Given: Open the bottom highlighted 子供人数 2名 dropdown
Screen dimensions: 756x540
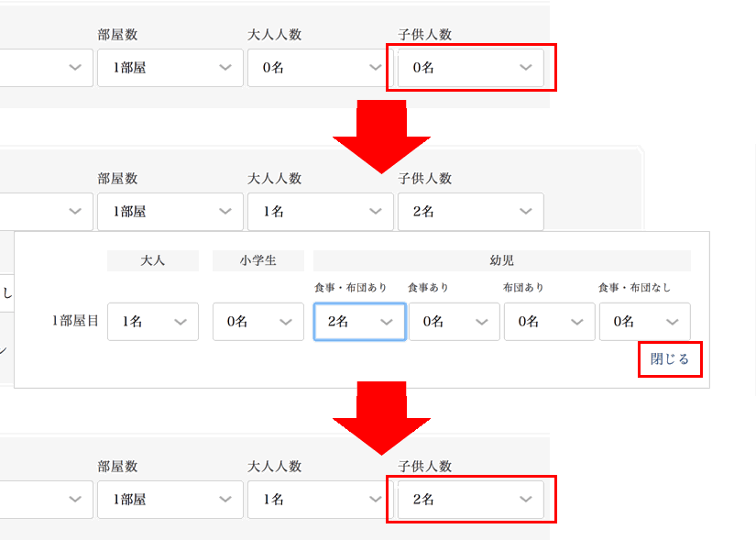Looking at the screenshot, I should pyautogui.click(x=471, y=500).
